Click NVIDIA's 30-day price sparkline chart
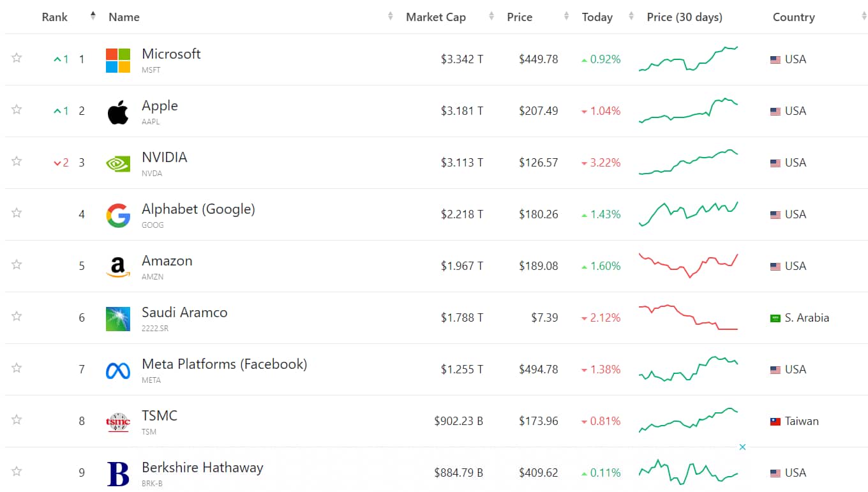Viewport: 868px width, 492px height. coord(688,162)
